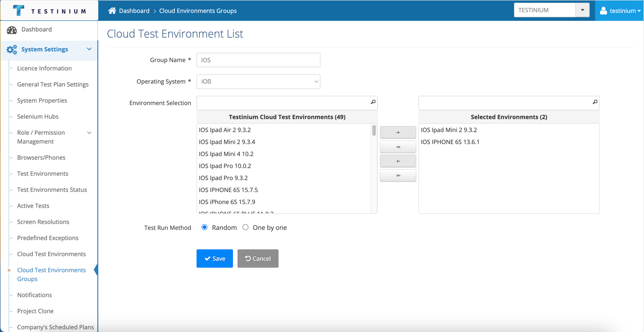The image size is (644, 332).
Task: Open Licence Information in the sidebar
Action: click(x=44, y=68)
